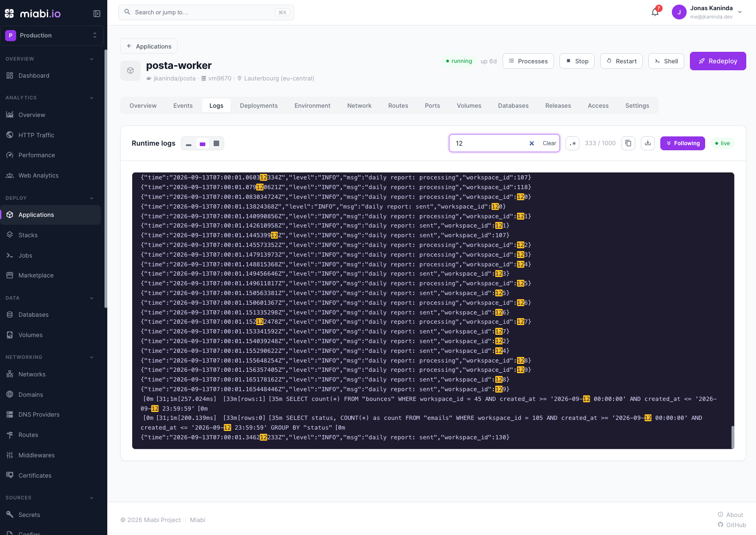The image size is (756, 535).
Task: Focus the Search or jump to field
Action: (206, 12)
